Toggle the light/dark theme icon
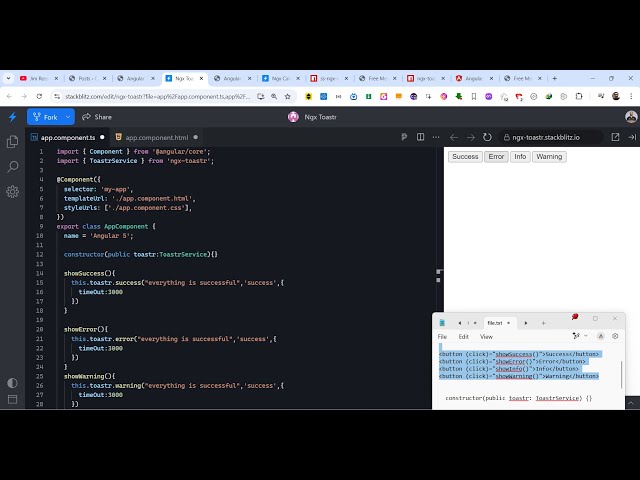Image resolution: width=640 pixels, height=480 pixels. coord(12,382)
